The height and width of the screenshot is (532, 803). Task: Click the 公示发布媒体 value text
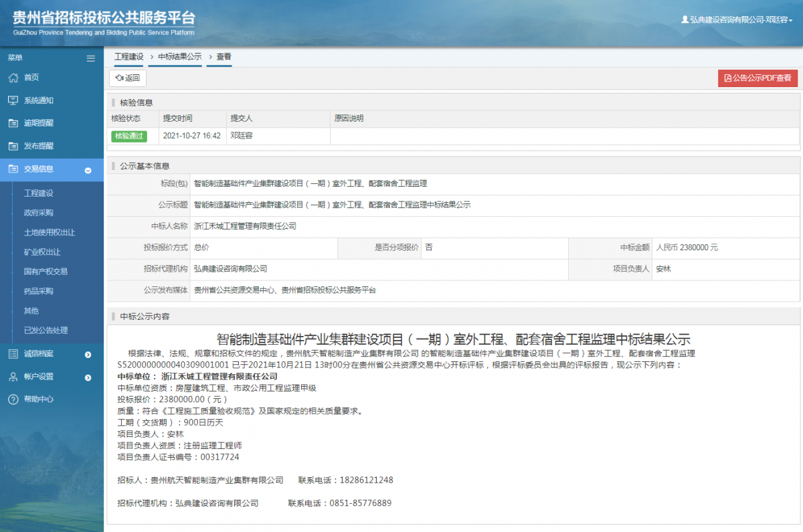285,290
